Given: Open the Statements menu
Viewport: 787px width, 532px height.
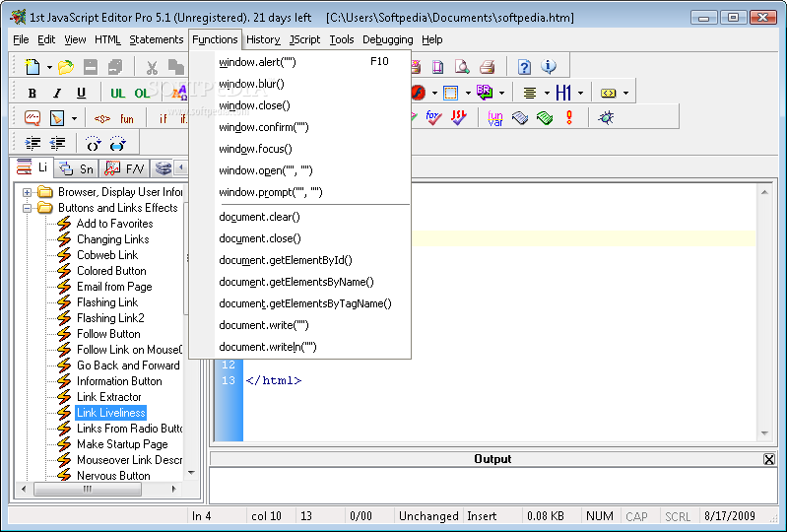Looking at the screenshot, I should (157, 39).
